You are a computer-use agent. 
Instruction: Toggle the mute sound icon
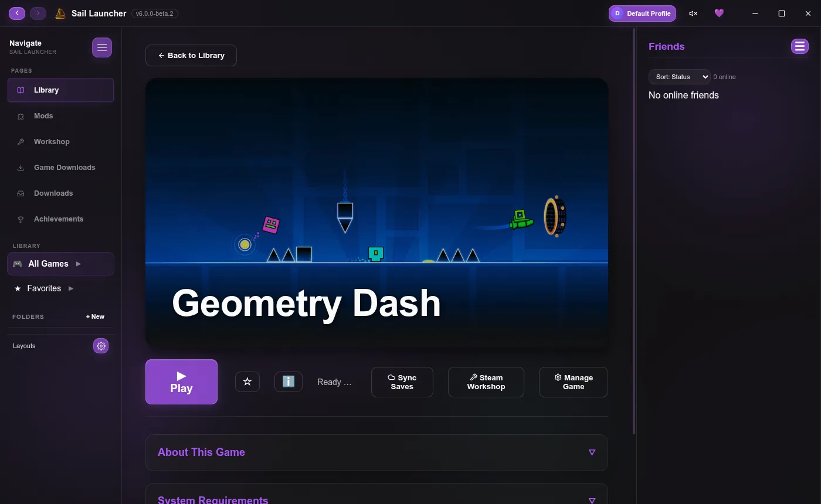pyautogui.click(x=693, y=13)
